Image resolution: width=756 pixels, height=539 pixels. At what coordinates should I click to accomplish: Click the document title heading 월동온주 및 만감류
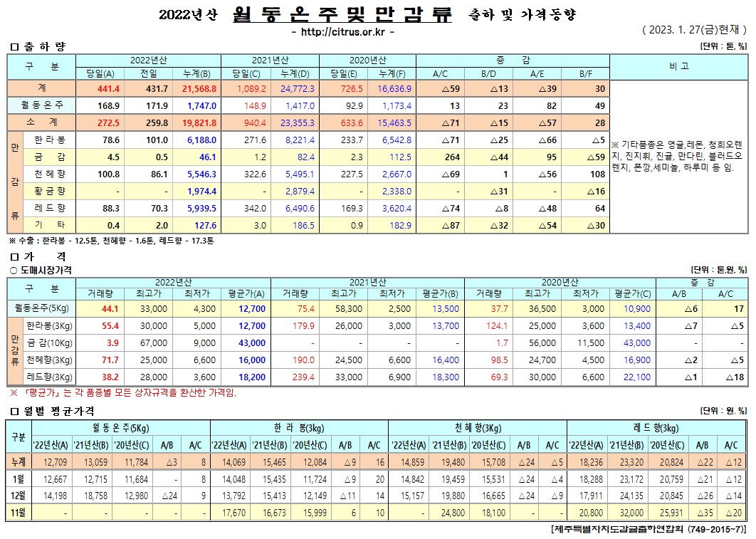[x=342, y=14]
